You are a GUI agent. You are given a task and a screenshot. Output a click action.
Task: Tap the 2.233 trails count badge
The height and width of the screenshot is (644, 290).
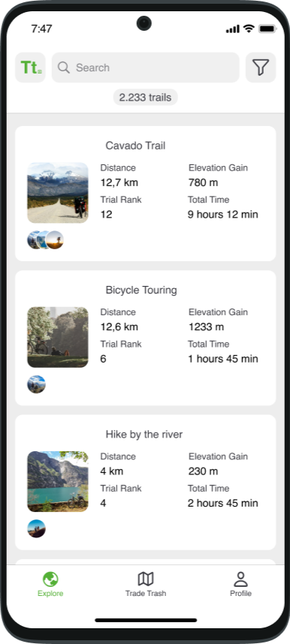(x=146, y=98)
